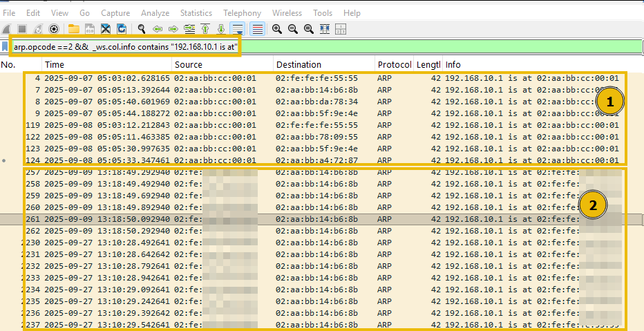Open Capture Options gear icon
The width and height of the screenshot is (644, 331).
pos(54,29)
